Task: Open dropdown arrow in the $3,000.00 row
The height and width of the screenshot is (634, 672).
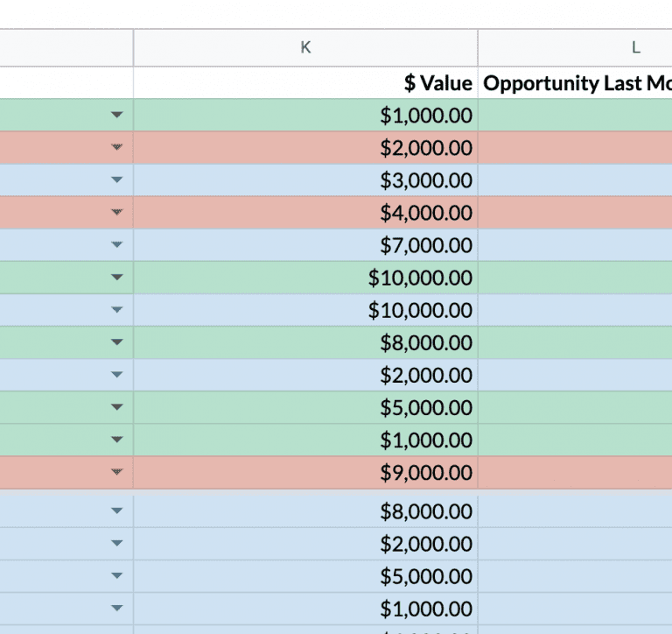Action: pos(117,180)
